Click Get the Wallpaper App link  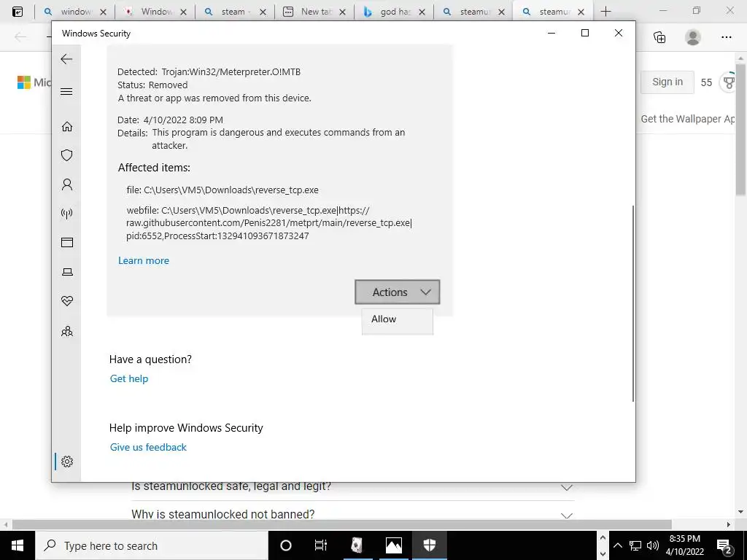click(x=688, y=119)
